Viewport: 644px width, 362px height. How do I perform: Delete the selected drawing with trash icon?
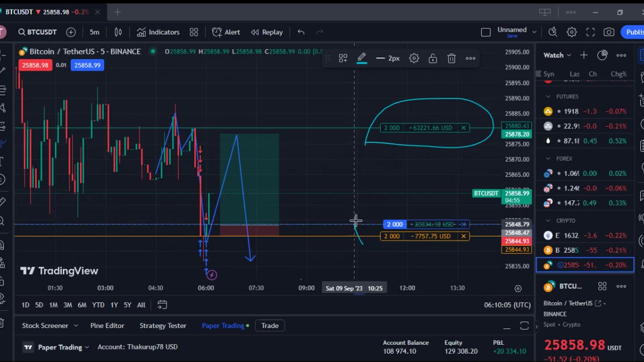[x=451, y=58]
